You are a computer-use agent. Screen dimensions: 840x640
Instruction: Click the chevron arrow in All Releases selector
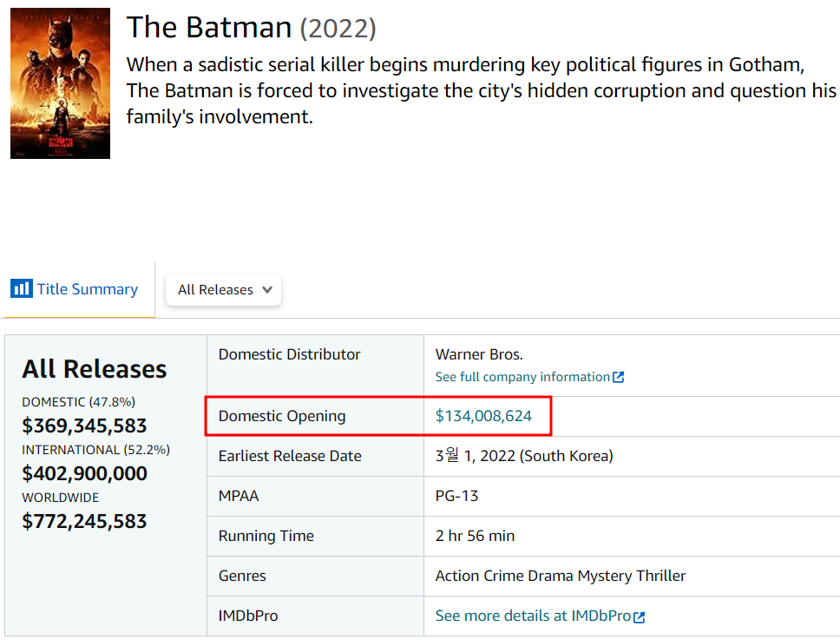pos(267,290)
